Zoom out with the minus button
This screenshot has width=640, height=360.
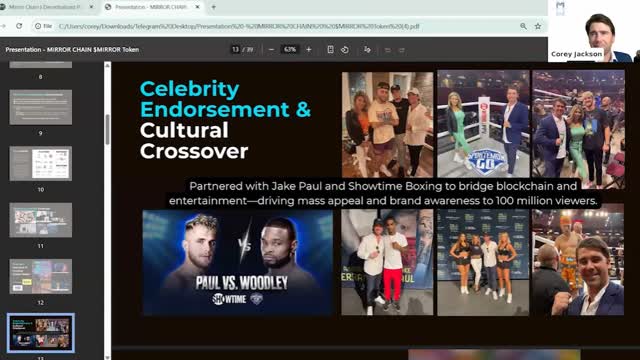pyautogui.click(x=271, y=49)
